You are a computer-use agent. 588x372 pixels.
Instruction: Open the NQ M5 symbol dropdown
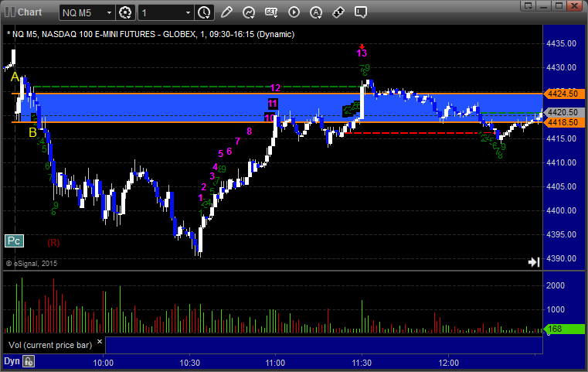tap(109, 13)
